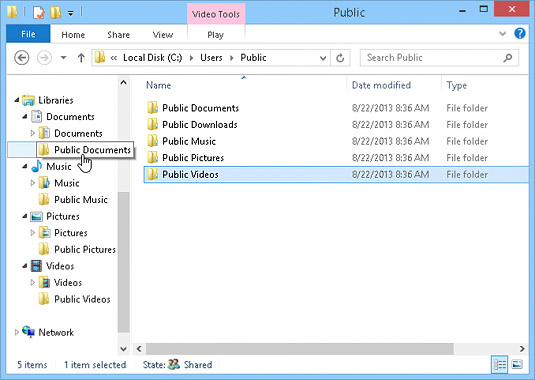Click the Forward navigation arrow
The width and height of the screenshot is (535, 380).
pos(44,58)
